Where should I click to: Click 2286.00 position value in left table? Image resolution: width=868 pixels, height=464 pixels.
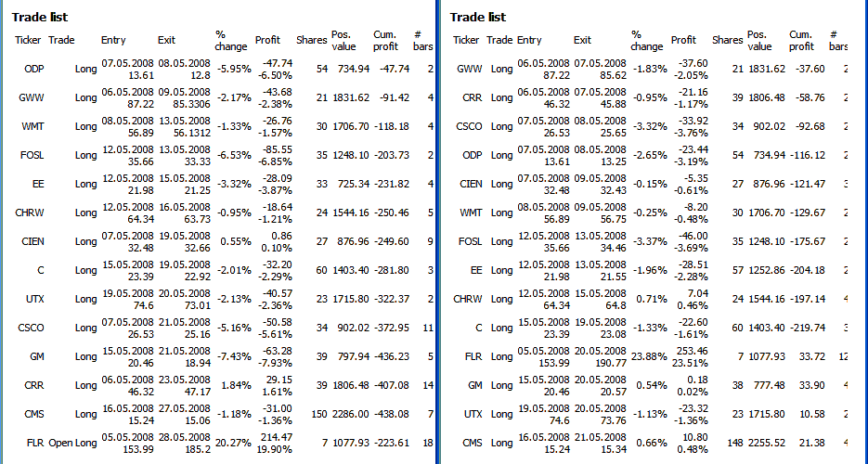pyautogui.click(x=353, y=414)
